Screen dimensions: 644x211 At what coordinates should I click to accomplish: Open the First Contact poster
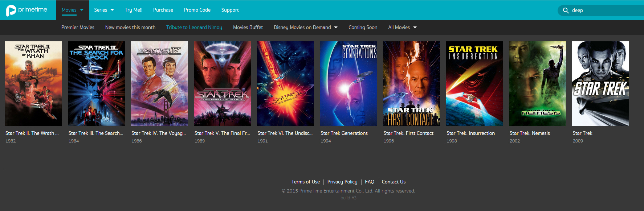tap(411, 84)
